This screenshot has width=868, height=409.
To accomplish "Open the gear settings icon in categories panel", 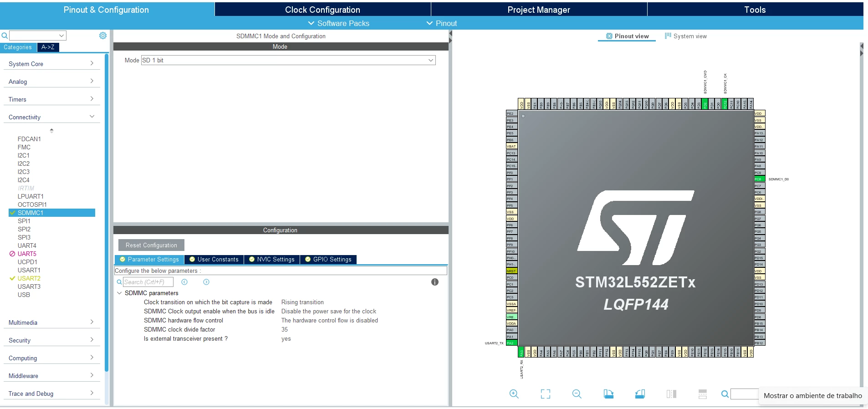I will [x=103, y=36].
